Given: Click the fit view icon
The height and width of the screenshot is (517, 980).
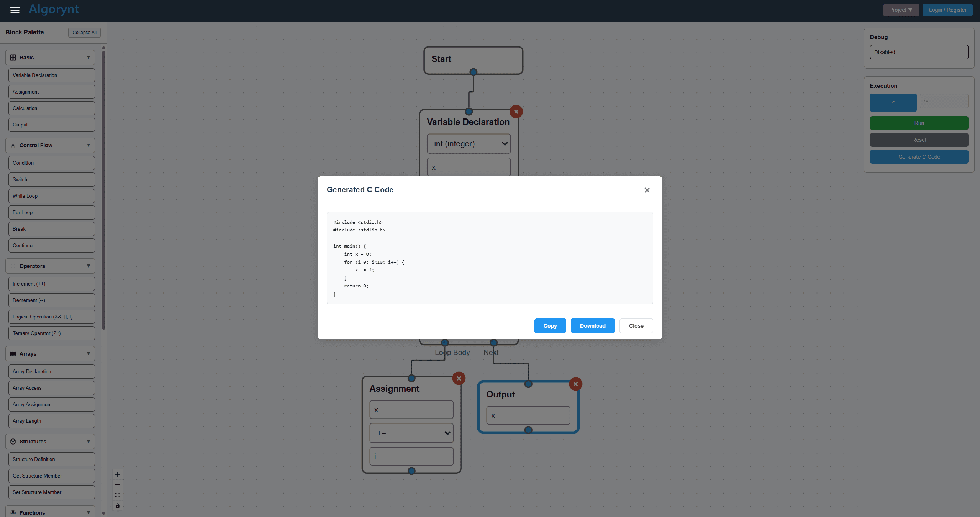Looking at the screenshot, I should click(x=118, y=495).
